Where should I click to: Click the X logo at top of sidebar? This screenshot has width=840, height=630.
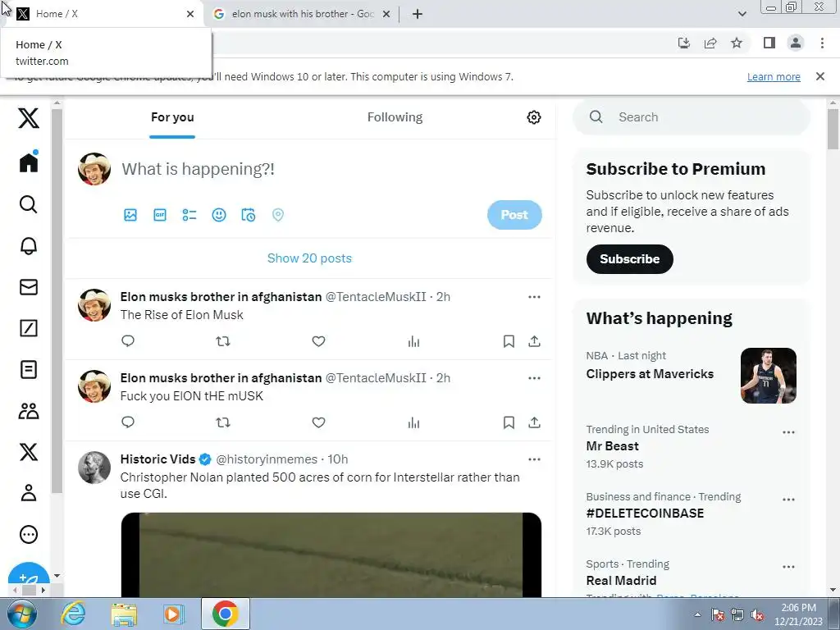coord(29,118)
